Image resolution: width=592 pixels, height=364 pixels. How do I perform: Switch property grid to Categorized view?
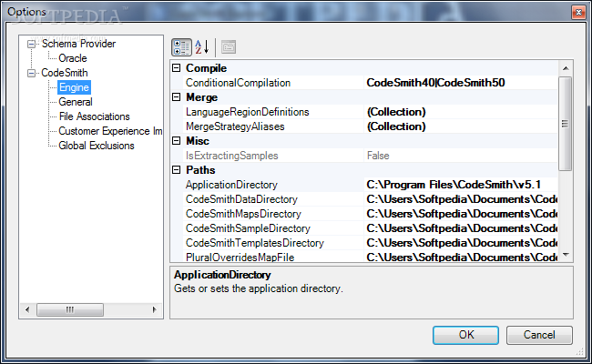coord(181,47)
